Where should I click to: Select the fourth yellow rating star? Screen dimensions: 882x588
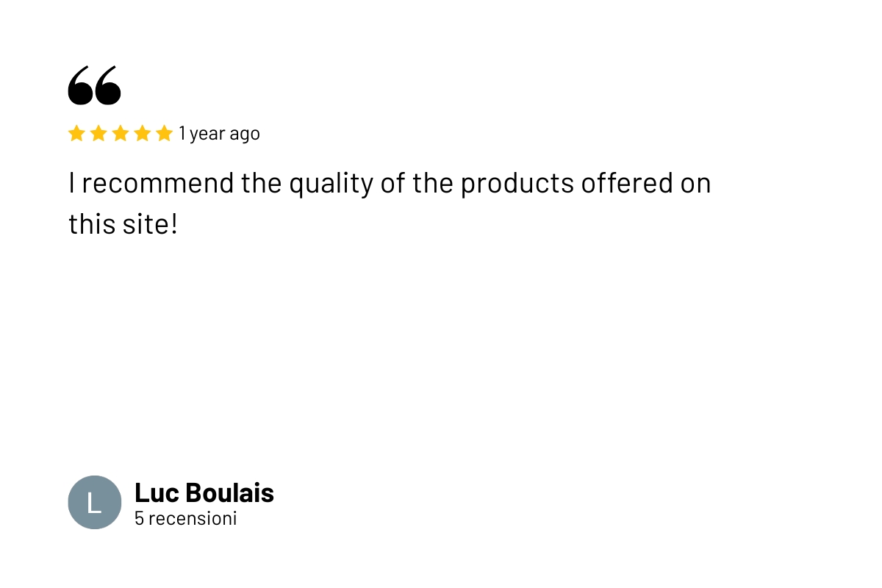coord(143,133)
